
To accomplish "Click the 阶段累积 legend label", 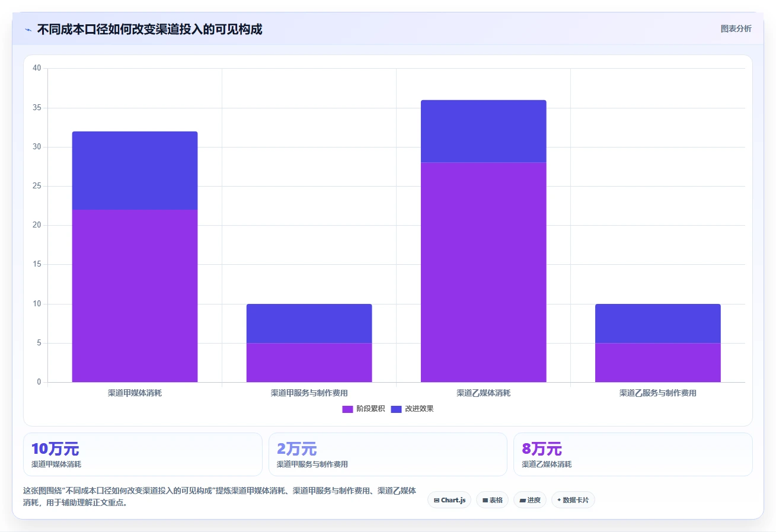I will (371, 409).
